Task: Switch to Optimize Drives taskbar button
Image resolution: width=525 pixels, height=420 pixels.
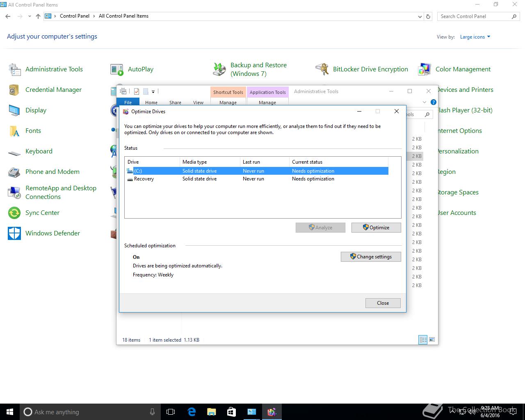Action: pyautogui.click(x=272, y=412)
